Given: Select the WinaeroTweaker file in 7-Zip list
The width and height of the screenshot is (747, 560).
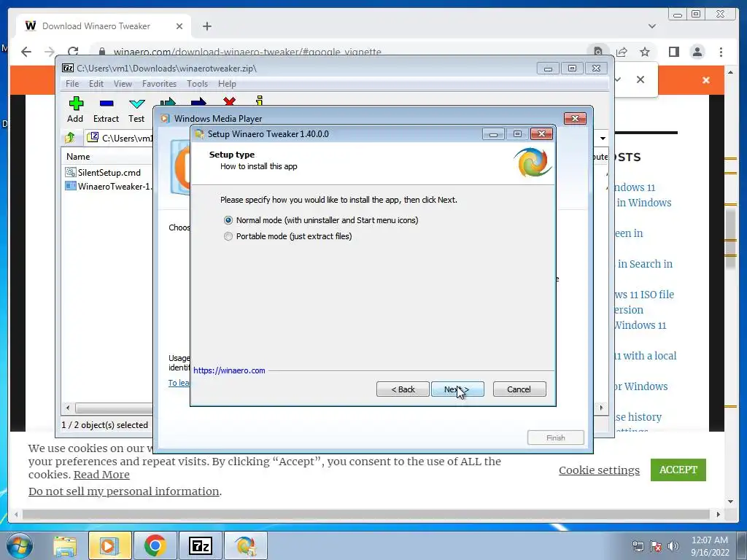Looking at the screenshot, I should coord(109,186).
